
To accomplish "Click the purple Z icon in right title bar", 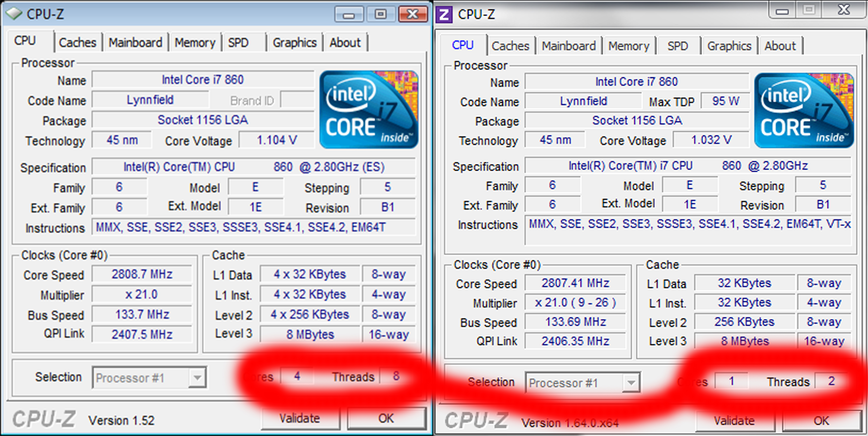I will pos(444,14).
